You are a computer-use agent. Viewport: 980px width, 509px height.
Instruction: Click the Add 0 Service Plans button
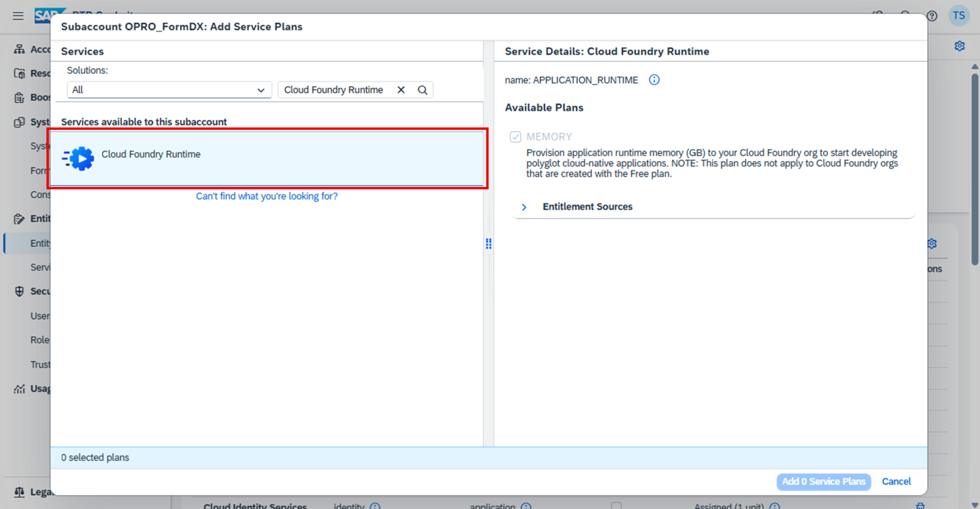coord(823,482)
